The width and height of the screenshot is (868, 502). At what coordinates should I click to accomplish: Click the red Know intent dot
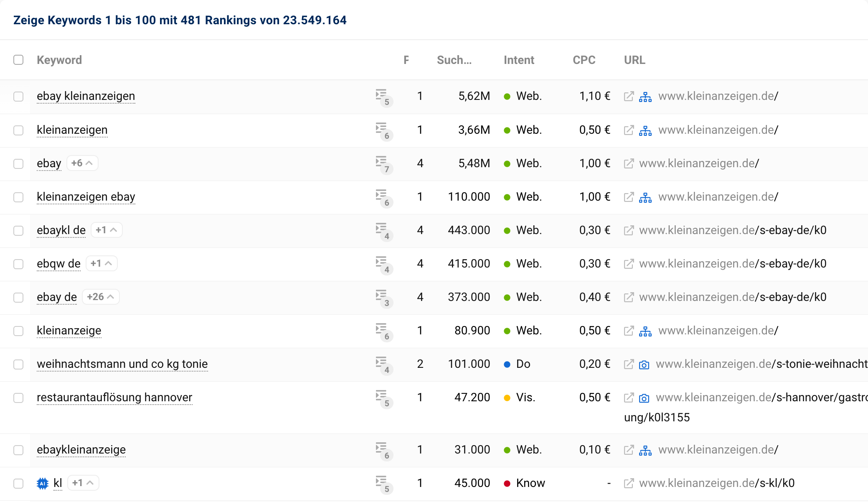click(x=507, y=484)
